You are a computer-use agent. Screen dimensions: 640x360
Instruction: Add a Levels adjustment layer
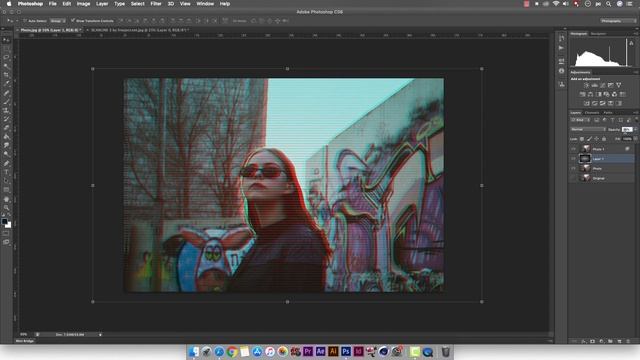click(594, 85)
